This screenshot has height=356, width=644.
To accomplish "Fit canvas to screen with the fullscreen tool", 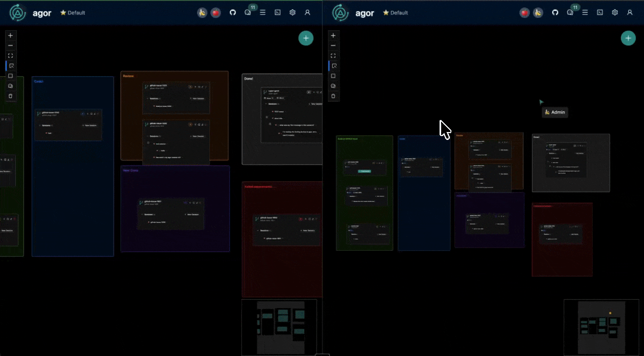I will [x=10, y=55].
